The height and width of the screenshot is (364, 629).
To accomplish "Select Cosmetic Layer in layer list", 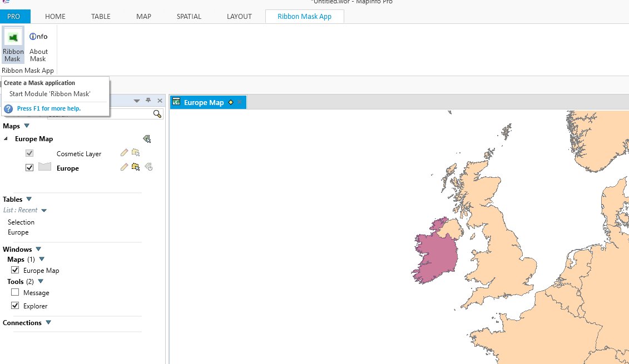I will click(x=79, y=154).
